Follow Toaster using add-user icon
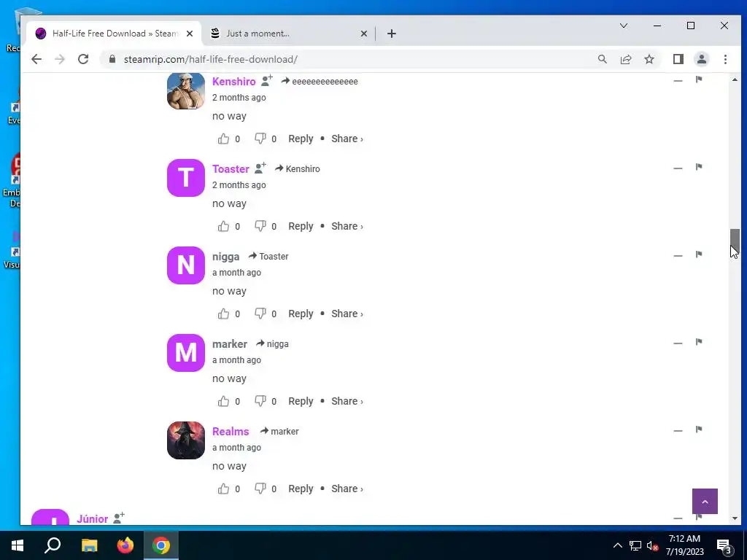The image size is (747, 560). [260, 168]
